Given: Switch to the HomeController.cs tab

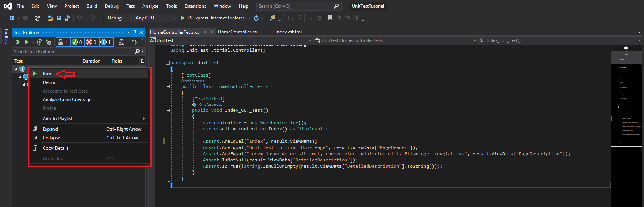Looking at the screenshot, I should (x=237, y=32).
